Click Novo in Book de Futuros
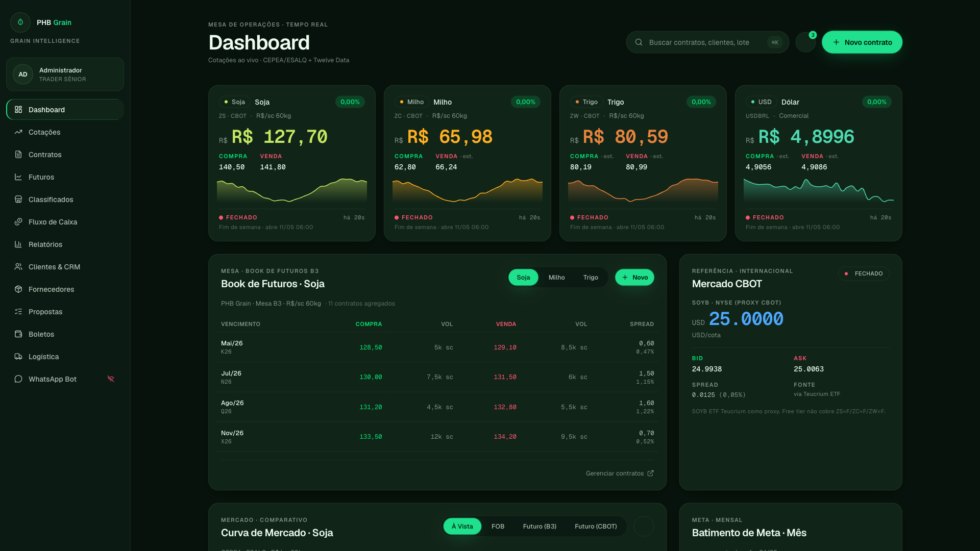Image resolution: width=980 pixels, height=551 pixels. (634, 278)
